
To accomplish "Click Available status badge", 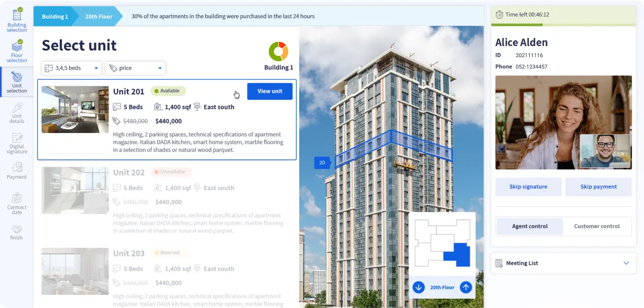I will (168, 91).
